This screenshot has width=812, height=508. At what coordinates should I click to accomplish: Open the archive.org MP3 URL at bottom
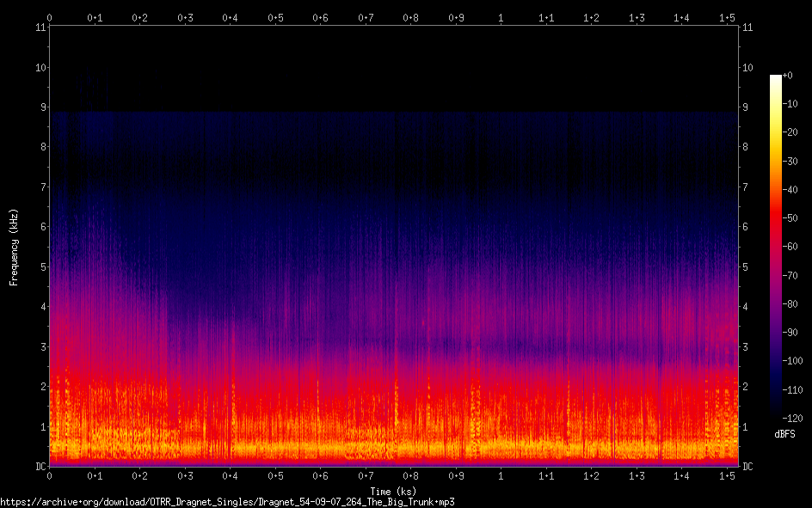[227, 501]
